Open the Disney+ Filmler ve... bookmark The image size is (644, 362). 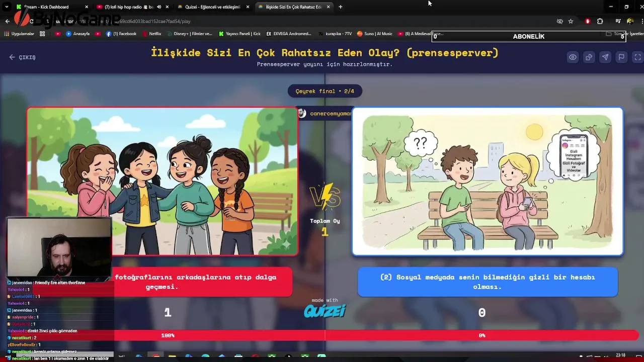(x=189, y=34)
